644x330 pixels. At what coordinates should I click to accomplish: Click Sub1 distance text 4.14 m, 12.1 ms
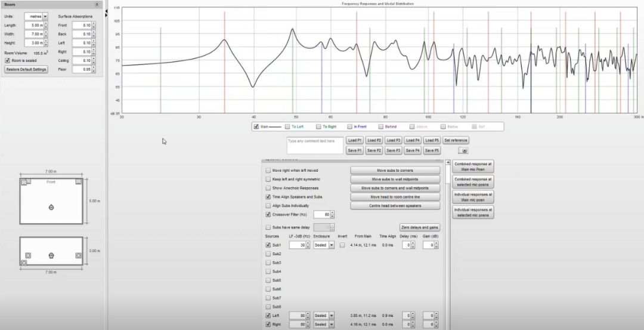[363, 245]
